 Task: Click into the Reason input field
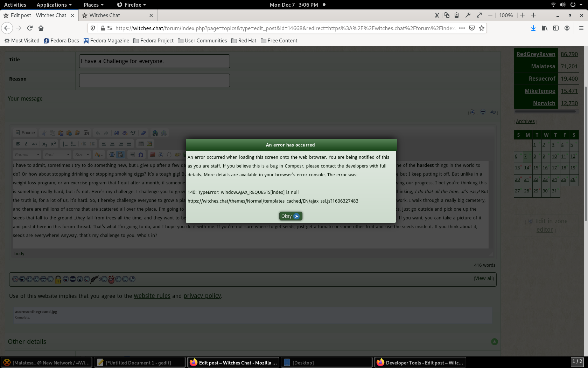pos(154,80)
